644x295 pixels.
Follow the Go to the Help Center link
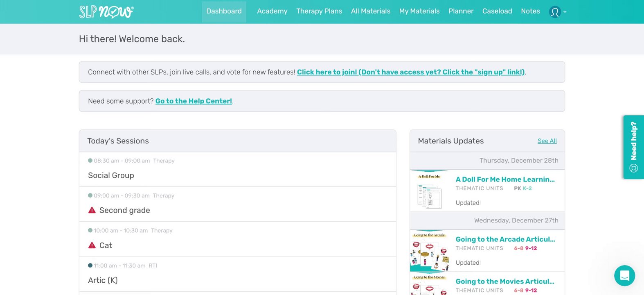tap(194, 101)
